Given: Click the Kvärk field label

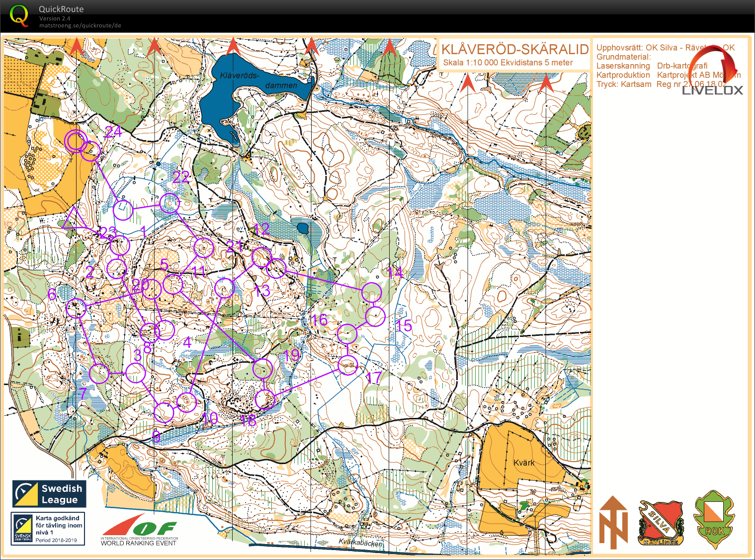Looking at the screenshot, I should [x=524, y=463].
